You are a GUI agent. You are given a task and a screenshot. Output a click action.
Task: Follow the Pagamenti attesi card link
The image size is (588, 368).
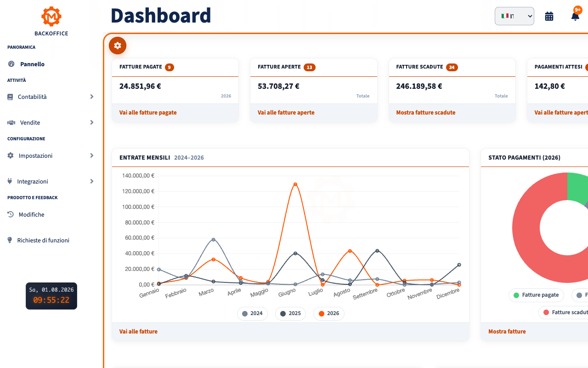point(561,113)
